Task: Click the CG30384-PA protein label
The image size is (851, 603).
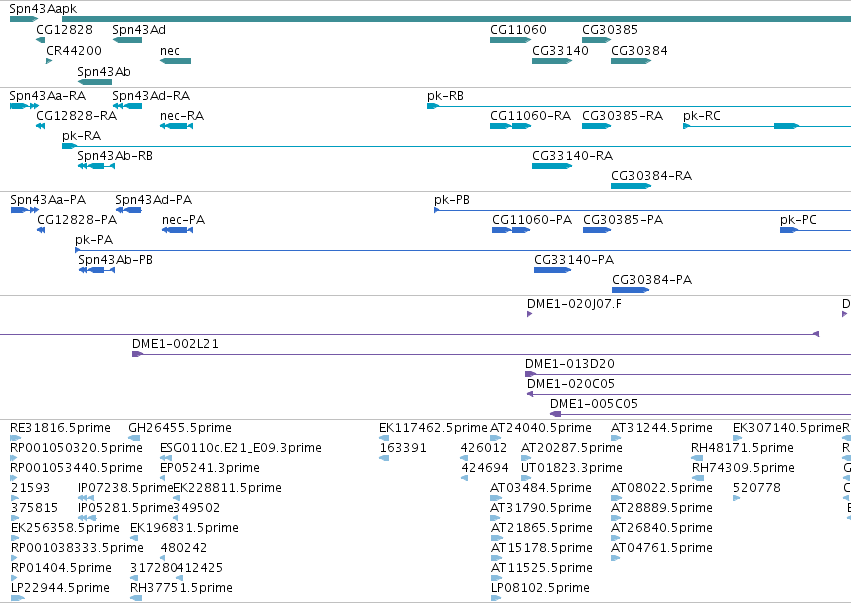Action: click(652, 281)
